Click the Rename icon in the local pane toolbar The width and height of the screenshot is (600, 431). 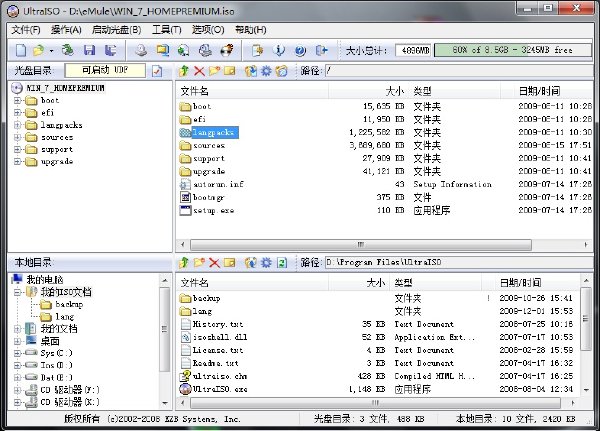click(x=230, y=262)
